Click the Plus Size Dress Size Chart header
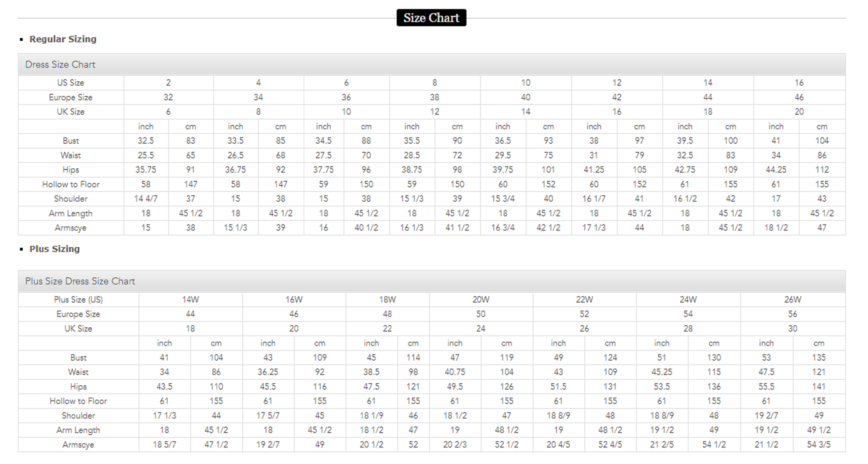This screenshot has height=464, width=868. [80, 281]
